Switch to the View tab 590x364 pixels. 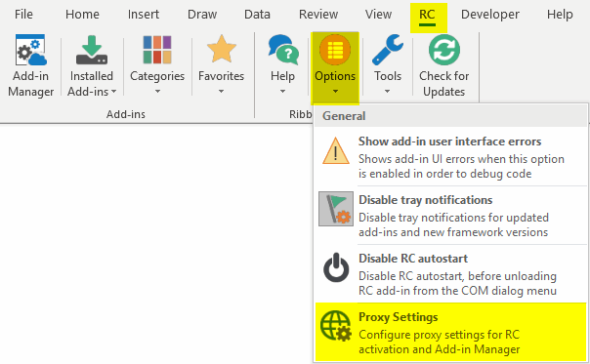378,15
